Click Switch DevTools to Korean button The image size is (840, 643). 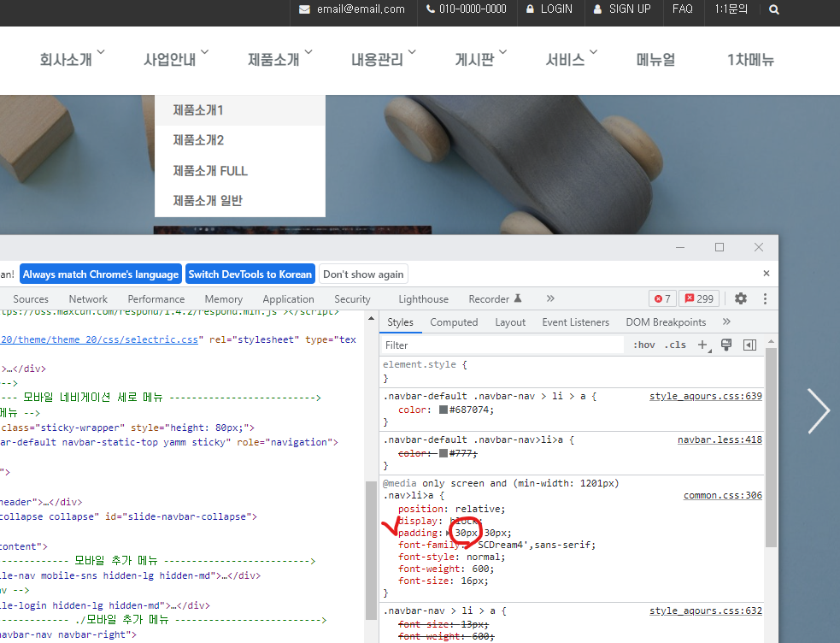coord(250,274)
